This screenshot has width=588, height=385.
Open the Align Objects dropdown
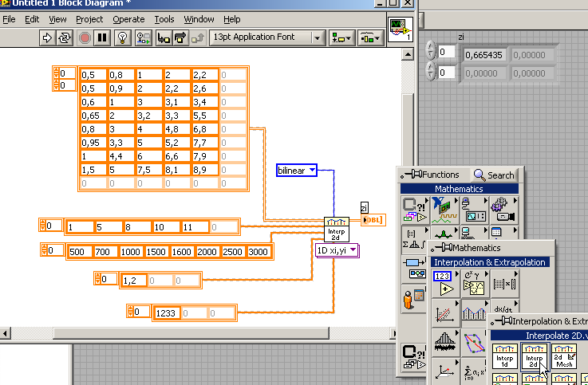click(x=341, y=37)
